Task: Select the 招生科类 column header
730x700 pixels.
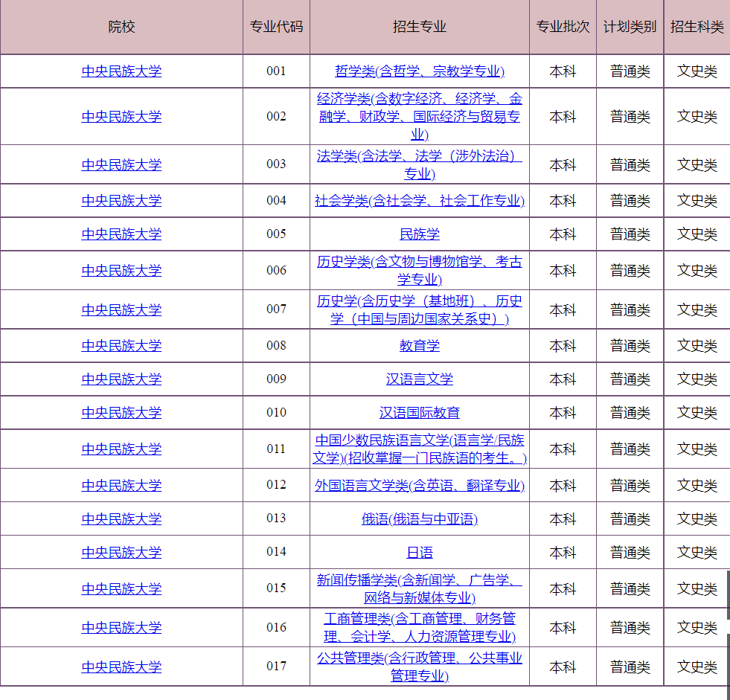Action: point(697,27)
